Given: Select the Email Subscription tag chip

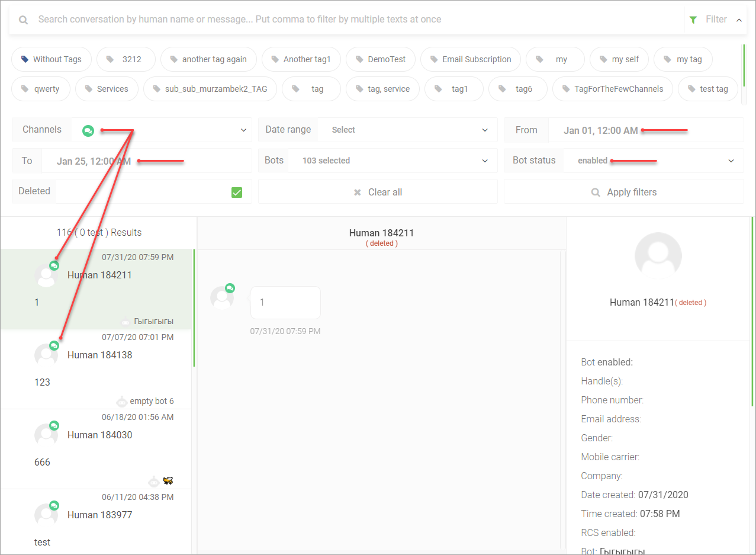Looking at the screenshot, I should coord(471,59).
